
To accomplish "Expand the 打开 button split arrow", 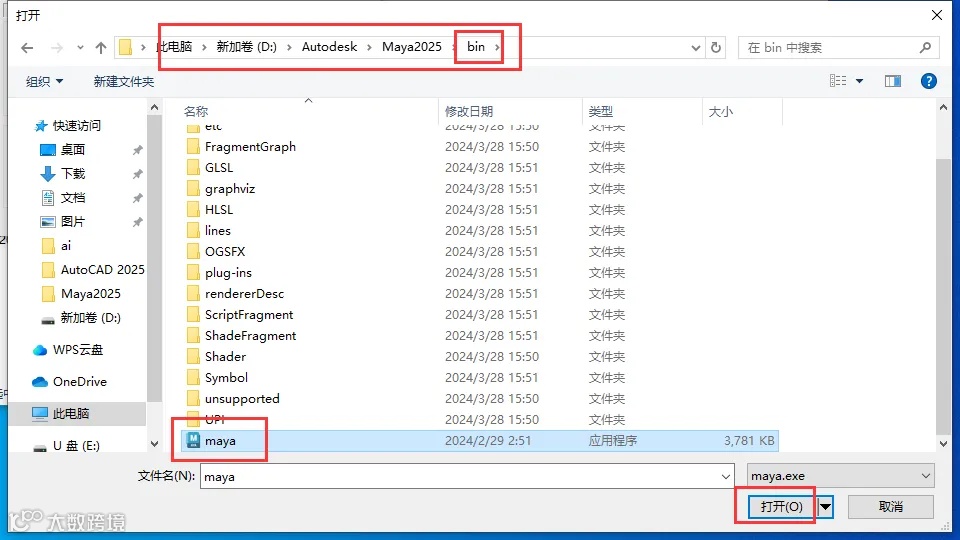I will point(825,506).
